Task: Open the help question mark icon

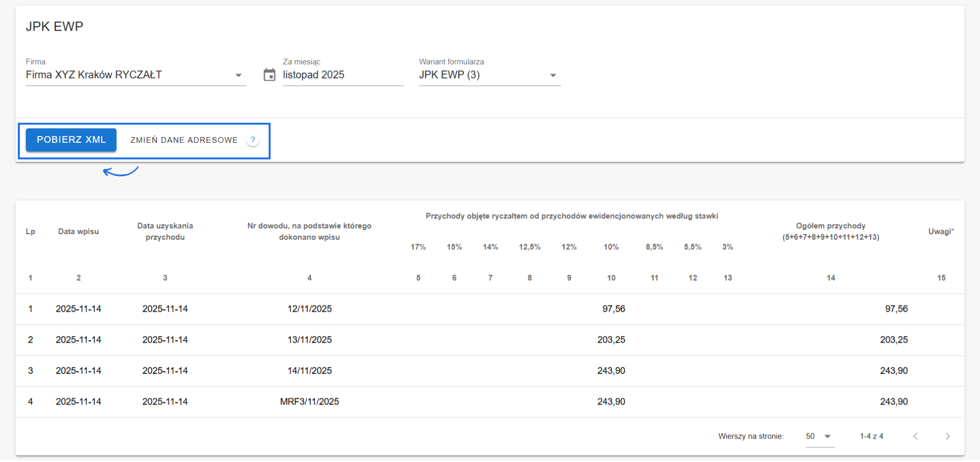Action: coord(253,140)
